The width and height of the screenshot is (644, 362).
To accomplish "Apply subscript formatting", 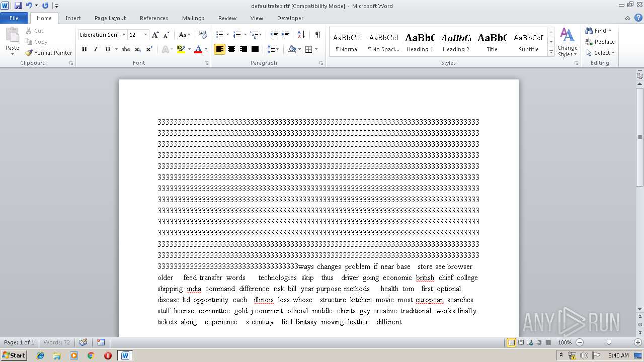I will [x=138, y=49].
